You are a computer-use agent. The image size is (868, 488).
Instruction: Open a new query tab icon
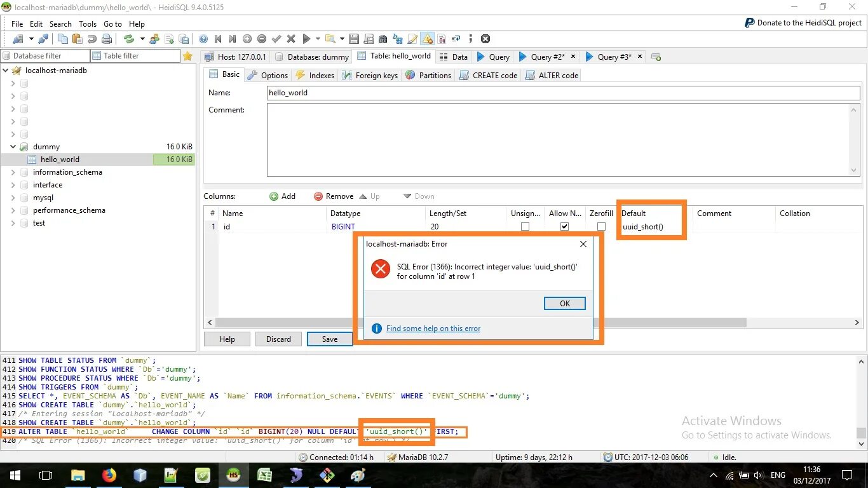(656, 57)
